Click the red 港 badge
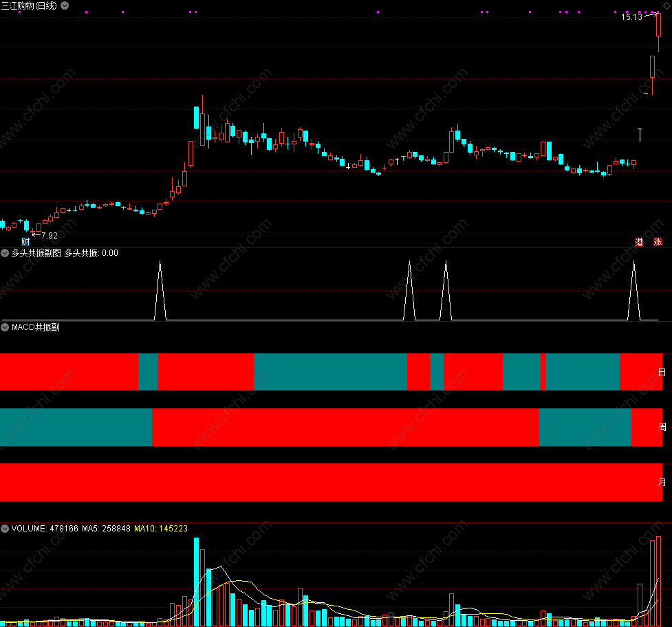The height and width of the screenshot is (627, 672). tap(639, 242)
